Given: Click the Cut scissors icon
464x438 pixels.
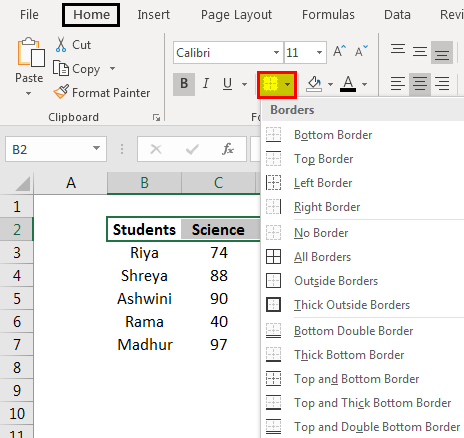Looking at the screenshot, I should pyautogui.click(x=61, y=45).
